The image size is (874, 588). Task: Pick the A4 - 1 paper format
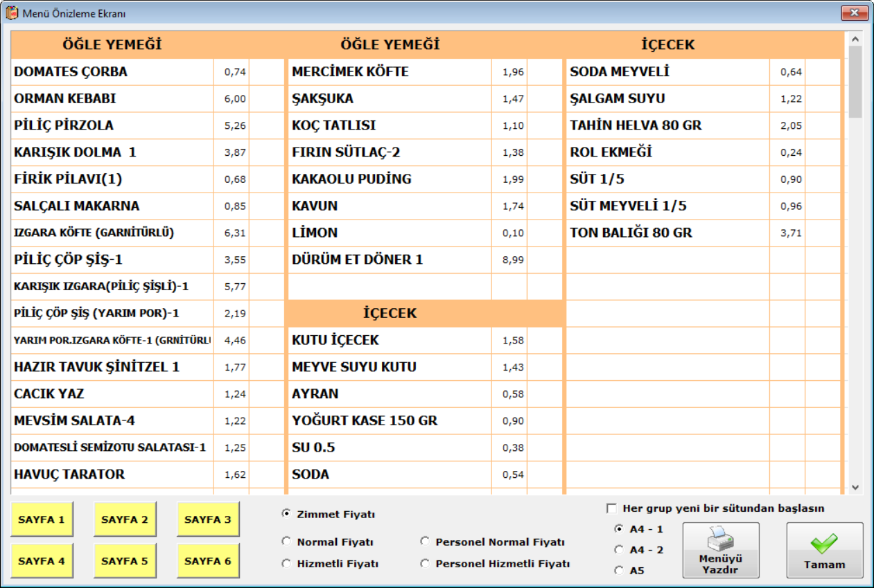(619, 528)
